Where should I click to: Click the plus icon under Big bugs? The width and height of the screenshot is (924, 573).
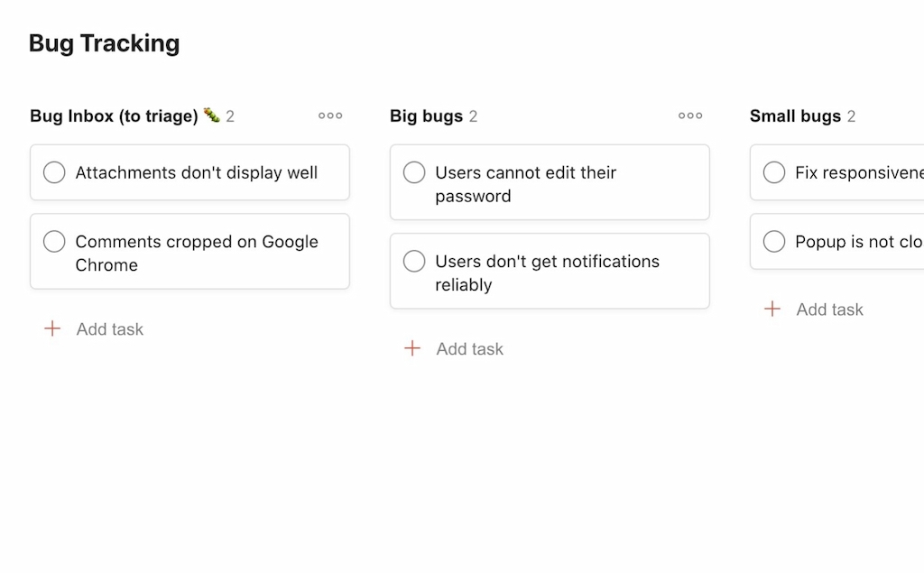413,348
